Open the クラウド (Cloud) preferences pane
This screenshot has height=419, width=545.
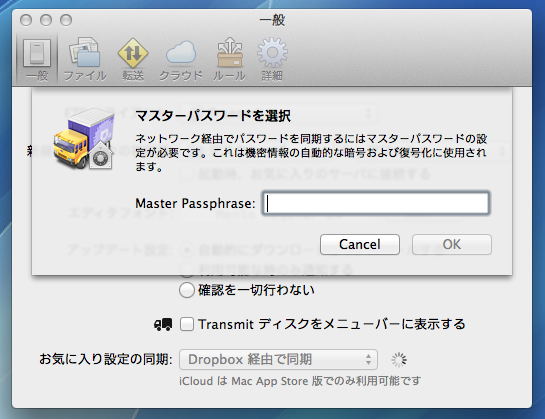coord(181,59)
